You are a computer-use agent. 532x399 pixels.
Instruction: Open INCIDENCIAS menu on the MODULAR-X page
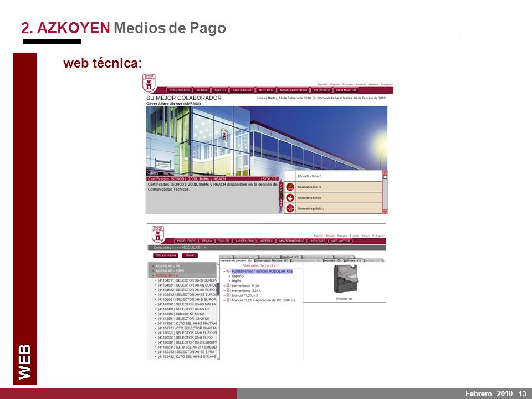[x=244, y=241]
